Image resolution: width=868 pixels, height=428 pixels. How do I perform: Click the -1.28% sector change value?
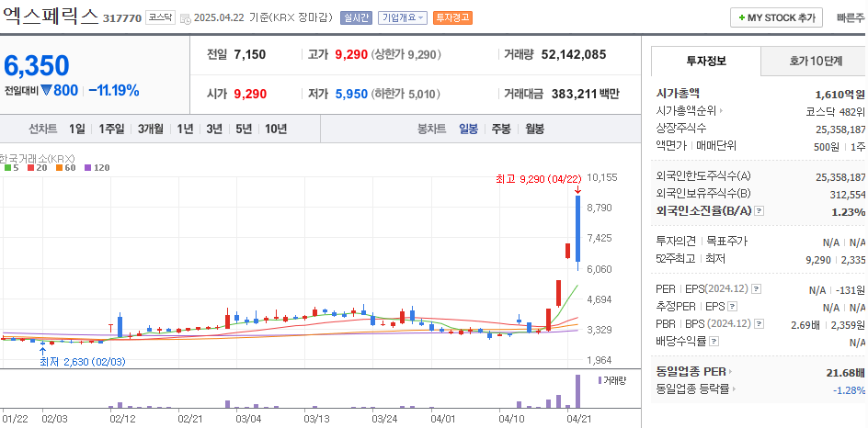[849, 390]
